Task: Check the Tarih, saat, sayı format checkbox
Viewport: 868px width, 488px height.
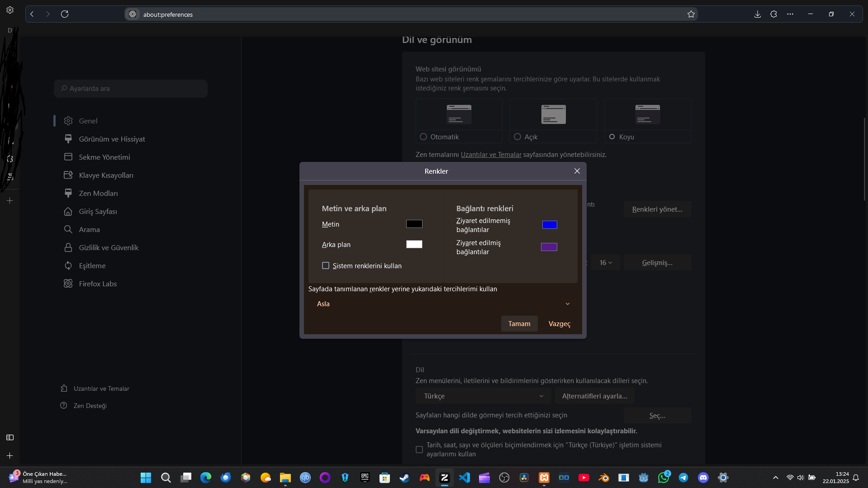Action: point(419,450)
